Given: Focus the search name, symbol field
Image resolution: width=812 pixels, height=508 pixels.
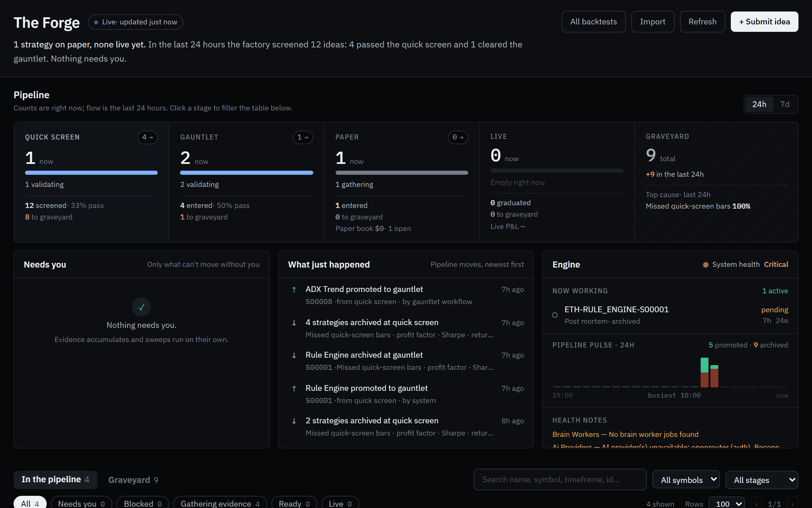Looking at the screenshot, I should 560,480.
